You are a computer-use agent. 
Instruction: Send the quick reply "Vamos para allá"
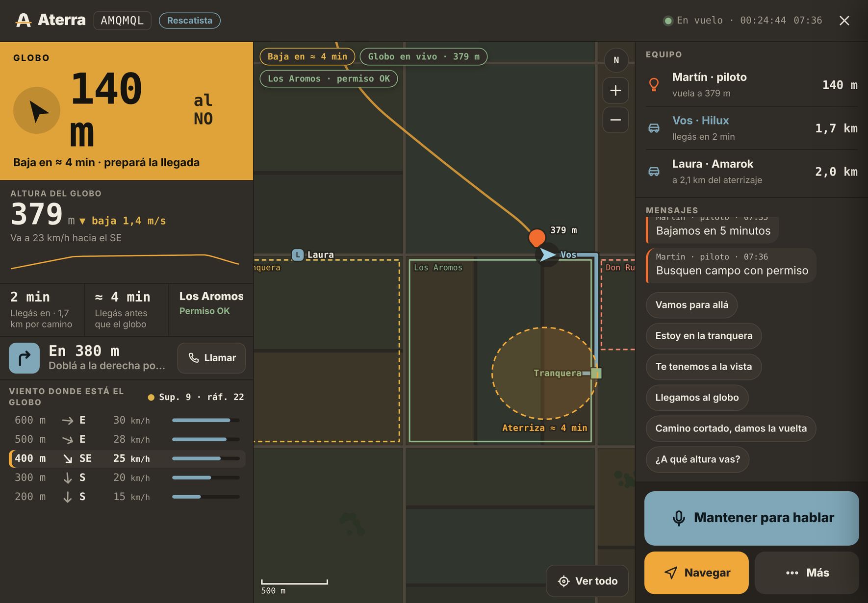[x=691, y=305]
